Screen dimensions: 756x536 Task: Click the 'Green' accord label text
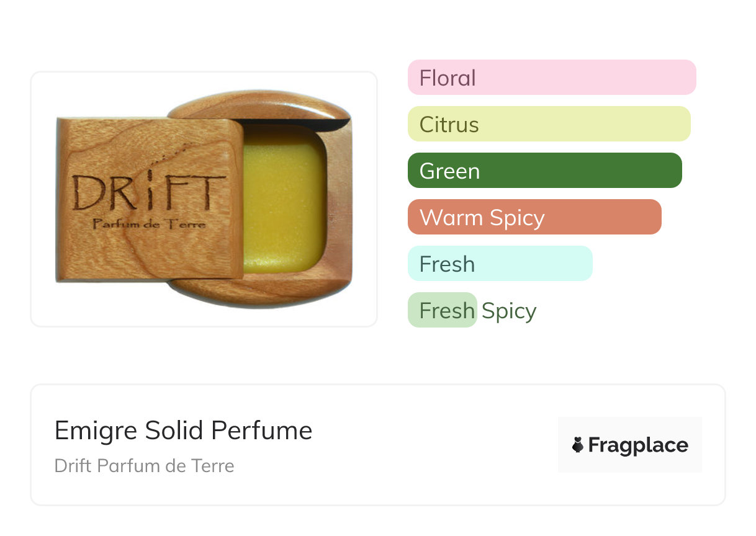pyautogui.click(x=449, y=171)
